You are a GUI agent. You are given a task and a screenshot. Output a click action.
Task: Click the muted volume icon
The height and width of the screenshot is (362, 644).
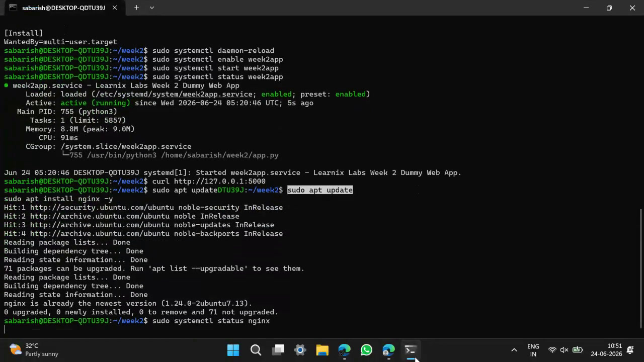(x=565, y=350)
